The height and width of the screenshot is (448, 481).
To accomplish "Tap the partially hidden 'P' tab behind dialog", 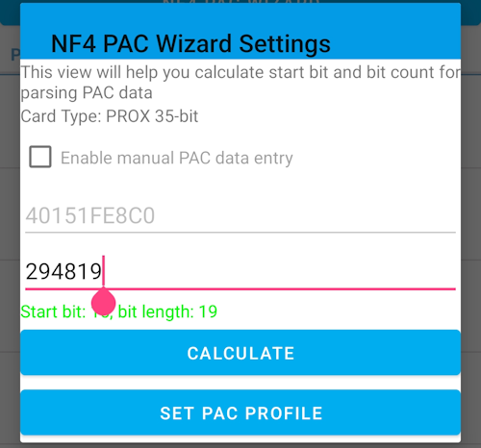I will [15, 55].
